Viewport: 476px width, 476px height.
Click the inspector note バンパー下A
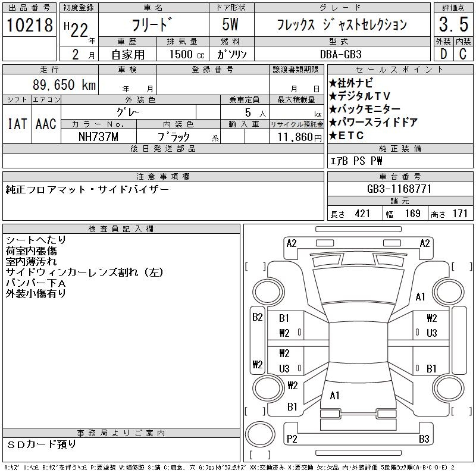pos(36,283)
